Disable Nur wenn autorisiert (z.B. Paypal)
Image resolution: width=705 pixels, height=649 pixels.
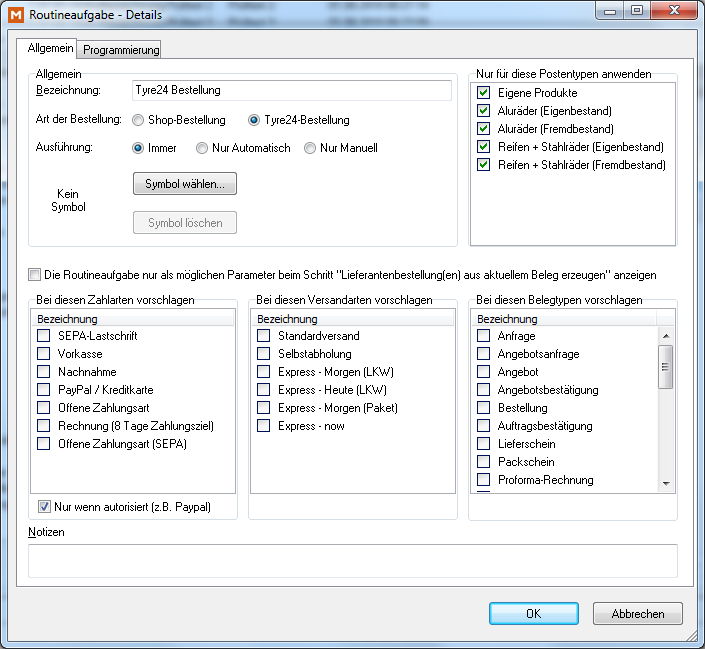[44, 506]
